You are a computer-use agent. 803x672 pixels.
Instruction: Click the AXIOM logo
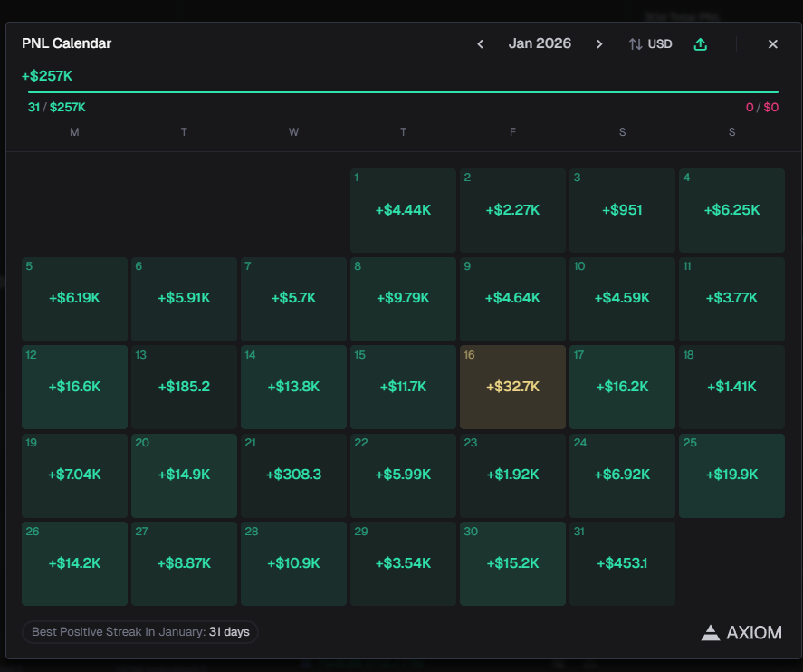click(741, 633)
